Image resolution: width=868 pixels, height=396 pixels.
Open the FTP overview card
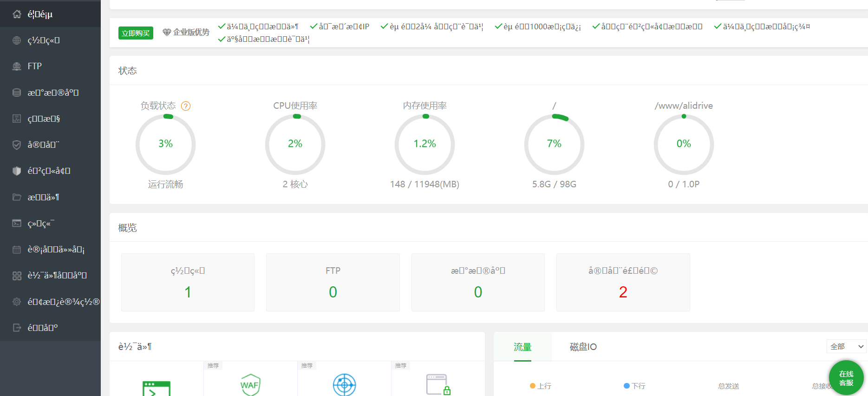click(x=333, y=282)
